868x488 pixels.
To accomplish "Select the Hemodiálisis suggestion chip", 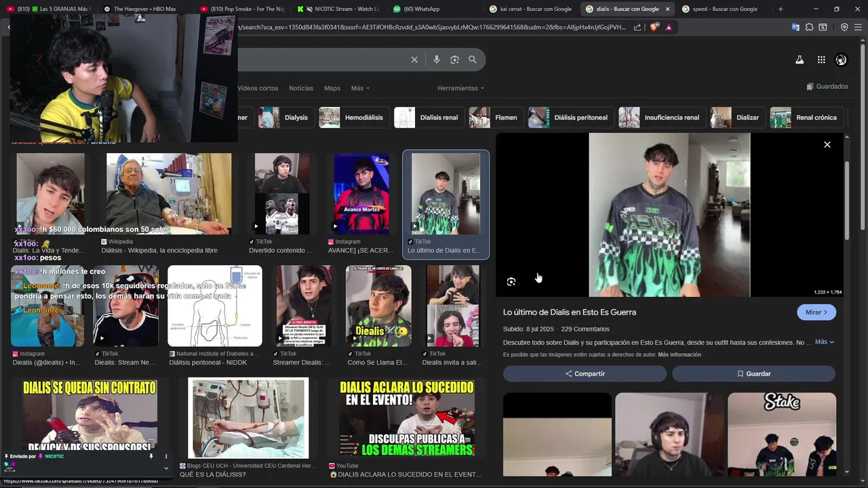I will pos(353,117).
